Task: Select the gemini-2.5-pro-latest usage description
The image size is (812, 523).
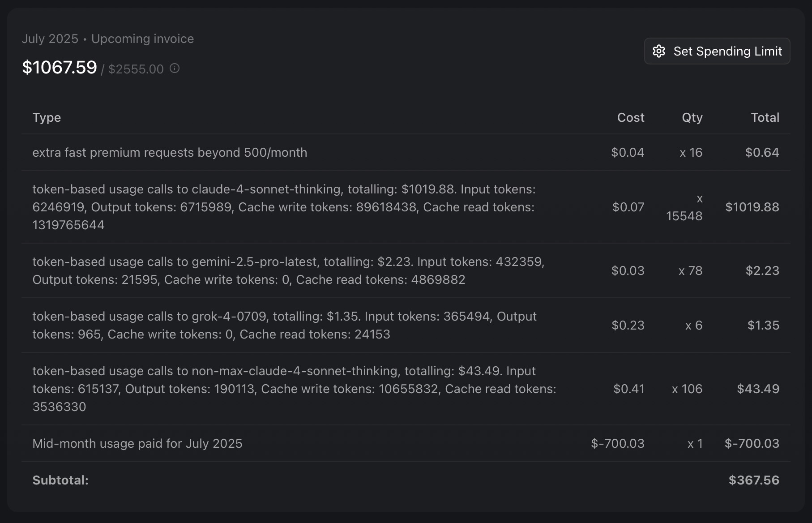Action: pos(288,270)
